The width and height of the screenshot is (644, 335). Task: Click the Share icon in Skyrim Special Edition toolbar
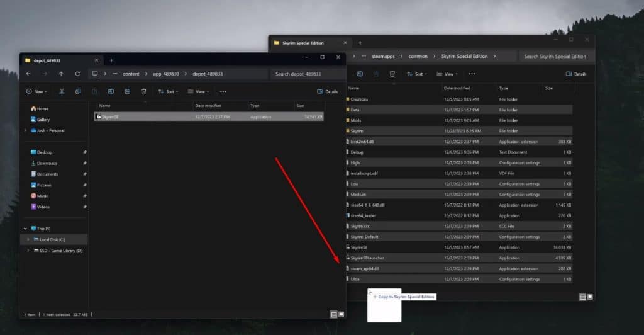pyautogui.click(x=376, y=74)
